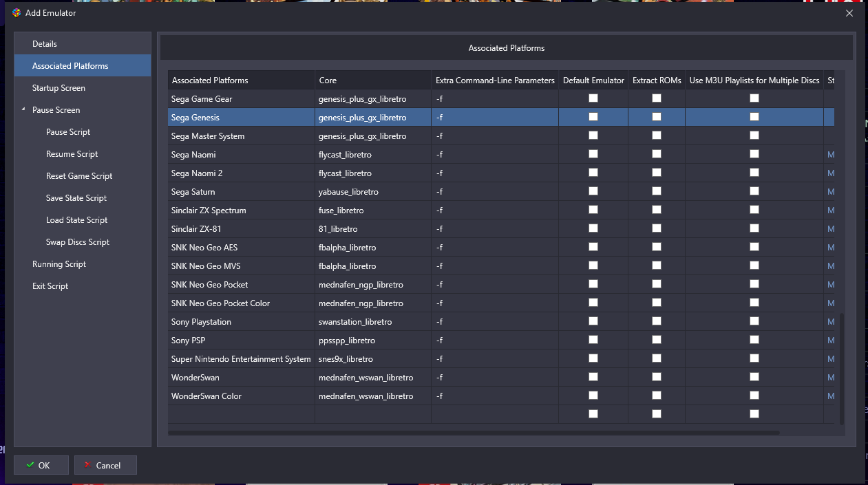Click Extract ROMs column header
Image resolution: width=868 pixels, height=485 pixels.
(657, 80)
